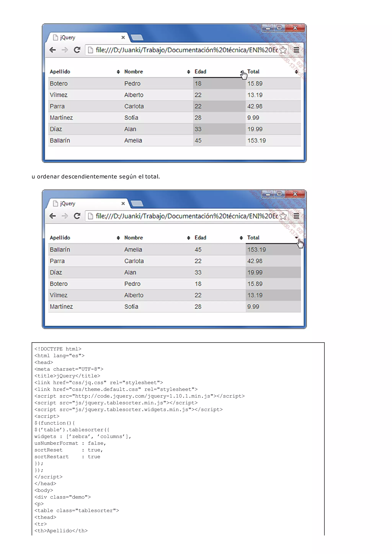Open a new tab in the lower browser window
392x554 pixels.
coord(137,203)
